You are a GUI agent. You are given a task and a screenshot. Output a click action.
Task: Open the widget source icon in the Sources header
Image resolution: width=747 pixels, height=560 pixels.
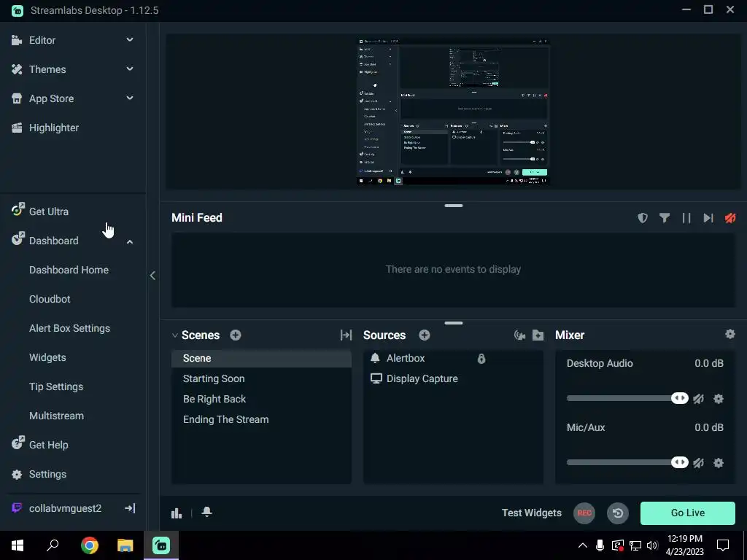coord(519,335)
